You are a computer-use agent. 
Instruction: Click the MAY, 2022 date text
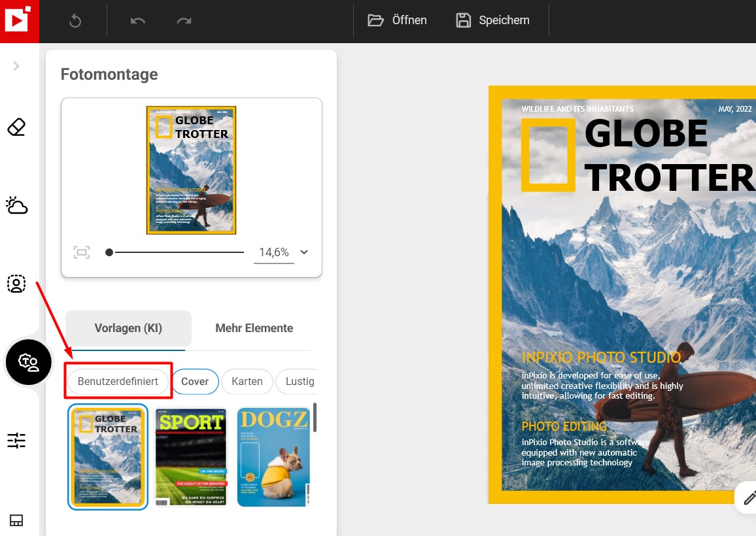(x=735, y=109)
